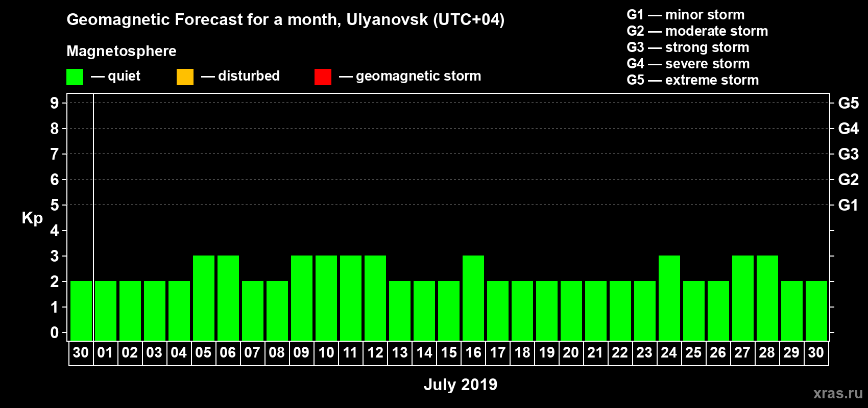Select date label 12 on axis

375,352
